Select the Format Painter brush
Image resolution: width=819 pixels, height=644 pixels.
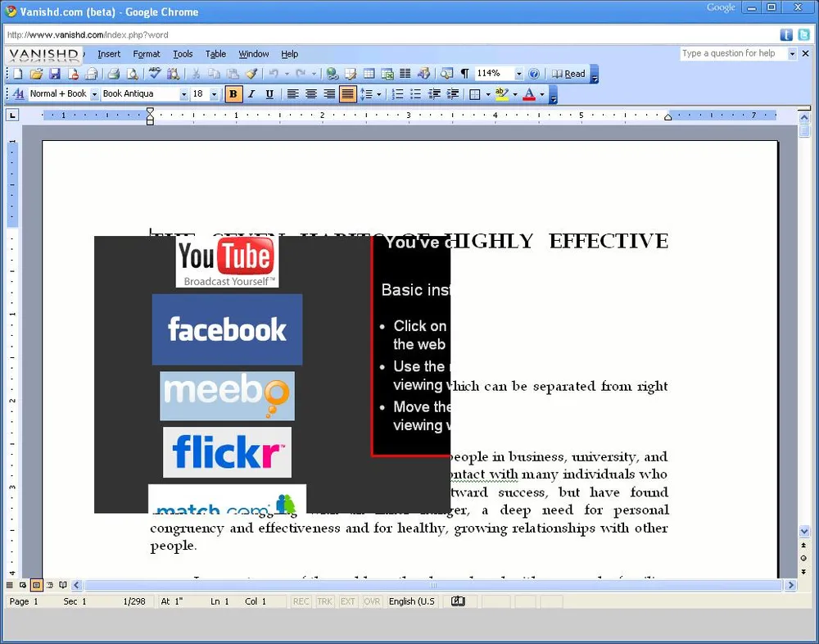251,74
